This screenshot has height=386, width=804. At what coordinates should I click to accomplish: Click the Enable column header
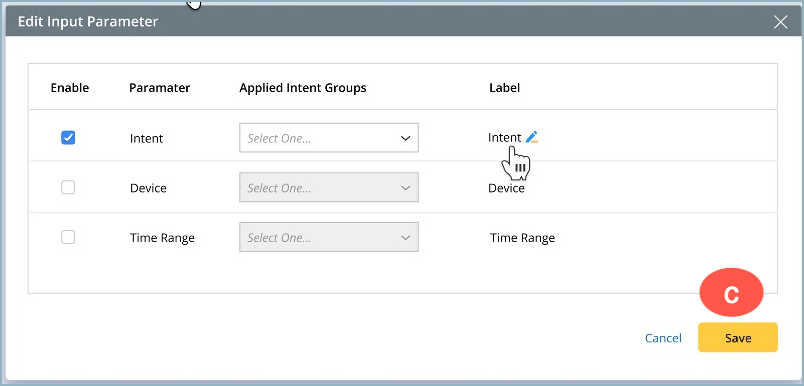pos(70,88)
